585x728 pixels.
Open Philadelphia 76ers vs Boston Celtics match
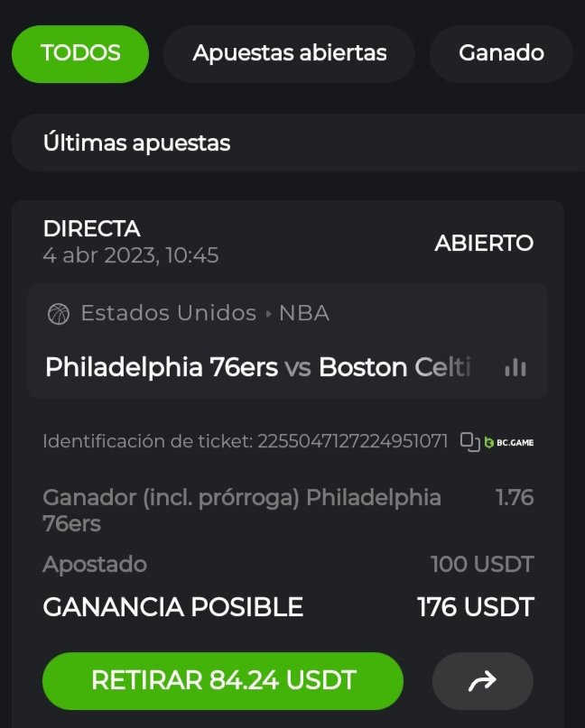click(x=258, y=367)
